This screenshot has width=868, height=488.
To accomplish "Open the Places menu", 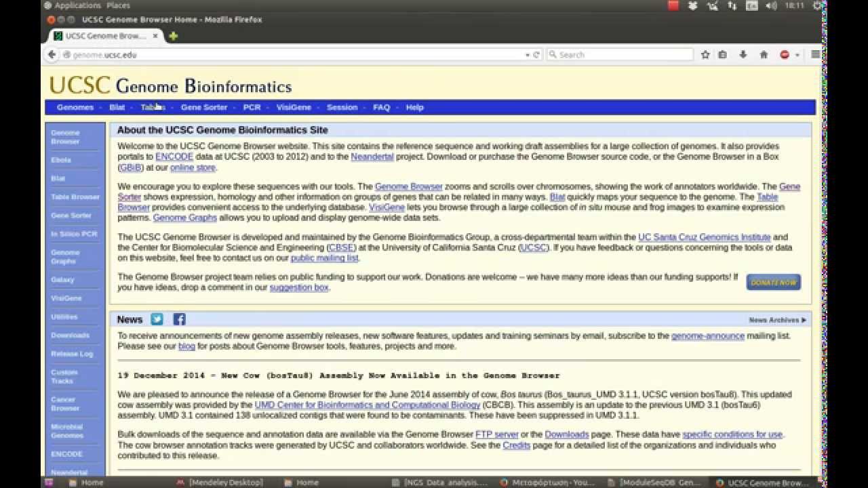I will click(x=118, y=5).
